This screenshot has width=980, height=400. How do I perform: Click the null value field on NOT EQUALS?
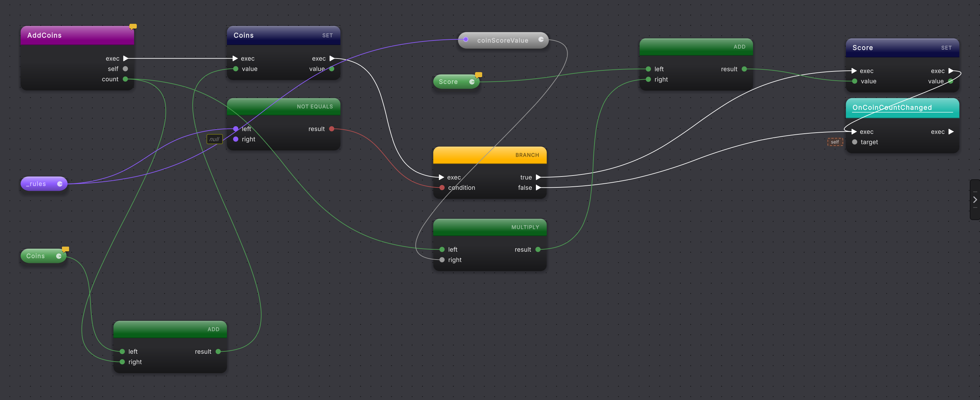tap(214, 139)
